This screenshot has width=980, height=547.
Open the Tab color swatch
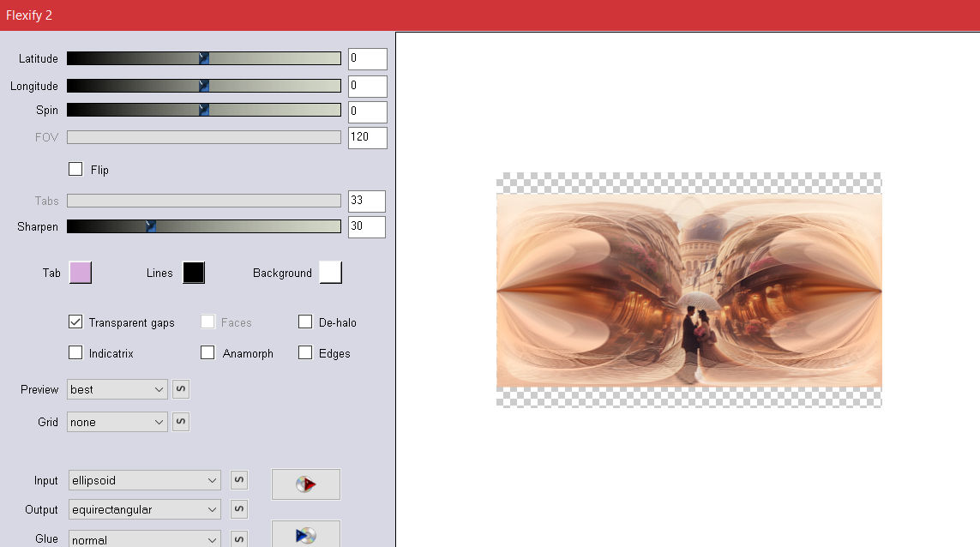(x=80, y=273)
